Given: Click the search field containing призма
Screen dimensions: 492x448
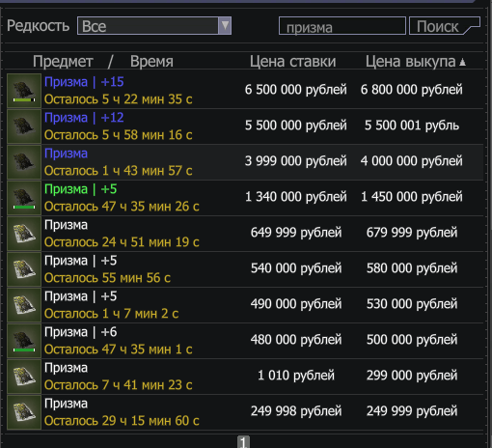Looking at the screenshot, I should [342, 26].
